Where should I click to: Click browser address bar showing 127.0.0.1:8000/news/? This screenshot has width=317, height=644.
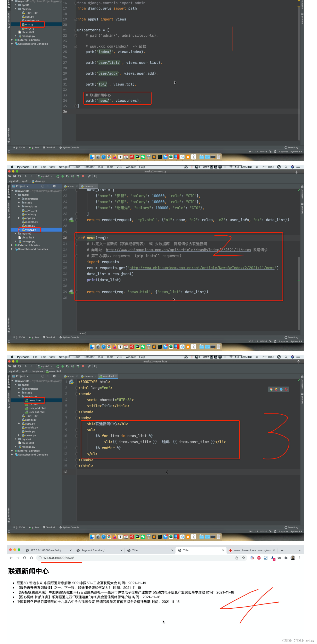tap(135, 558)
